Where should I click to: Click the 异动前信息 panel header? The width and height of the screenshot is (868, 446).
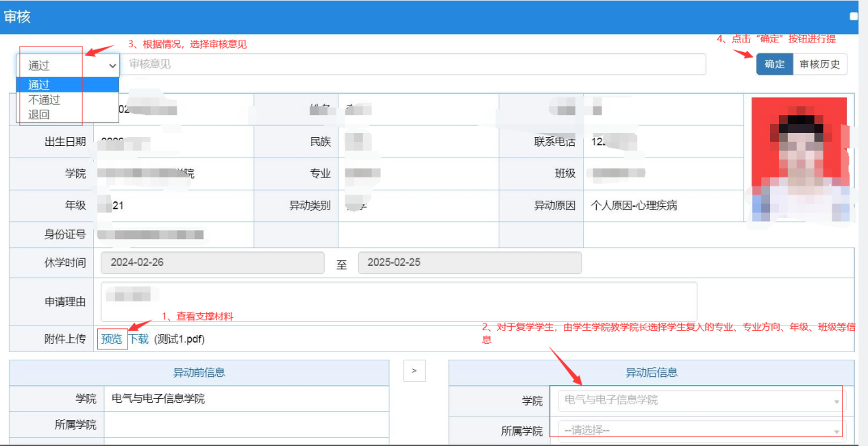pos(199,373)
